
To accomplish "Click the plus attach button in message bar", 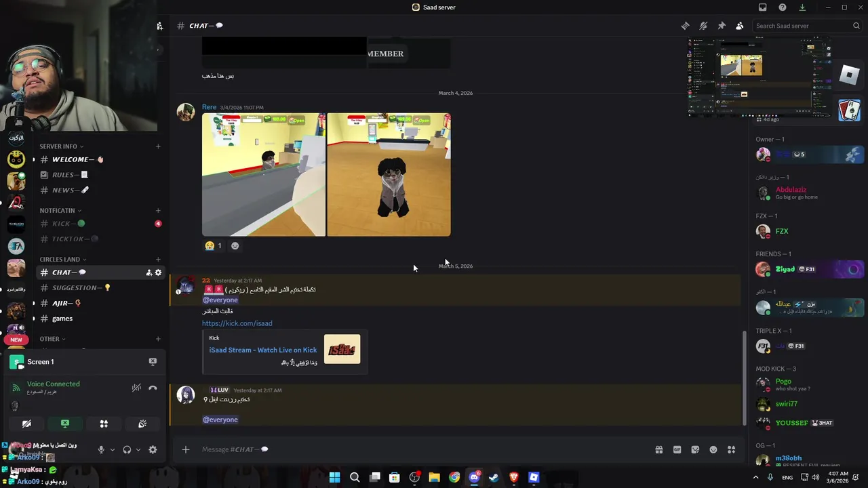I will tap(185, 449).
